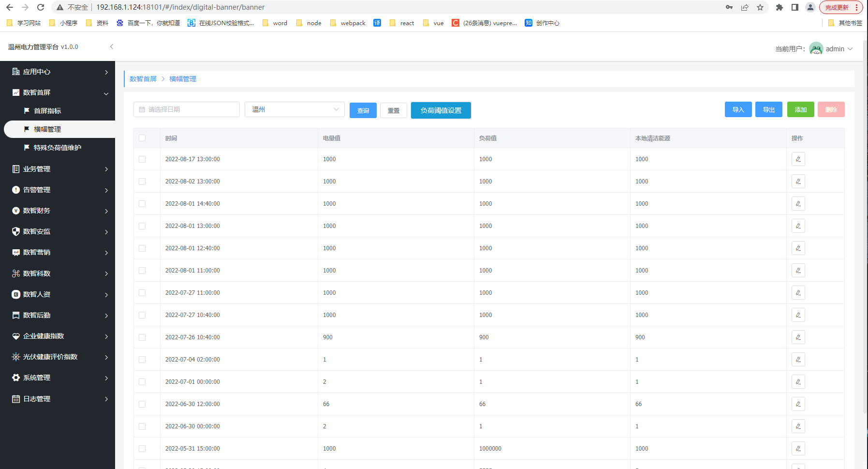The image size is (868, 469).
Task: Check the 2022-06-30 12:00:00 row checkbox
Action: [142, 404]
